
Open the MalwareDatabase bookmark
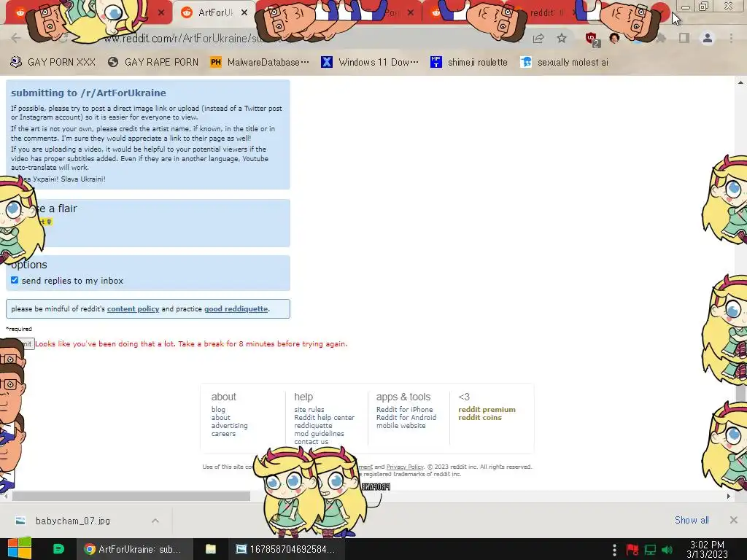260,62
